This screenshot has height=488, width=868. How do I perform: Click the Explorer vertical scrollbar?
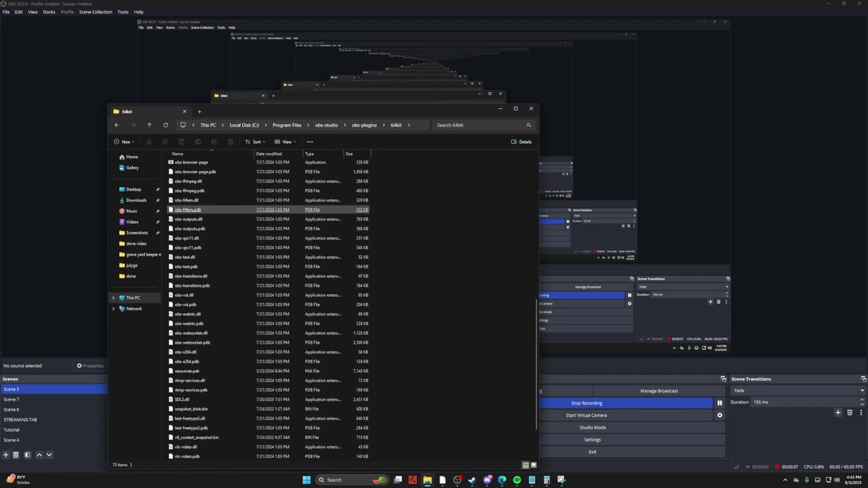tap(536, 363)
